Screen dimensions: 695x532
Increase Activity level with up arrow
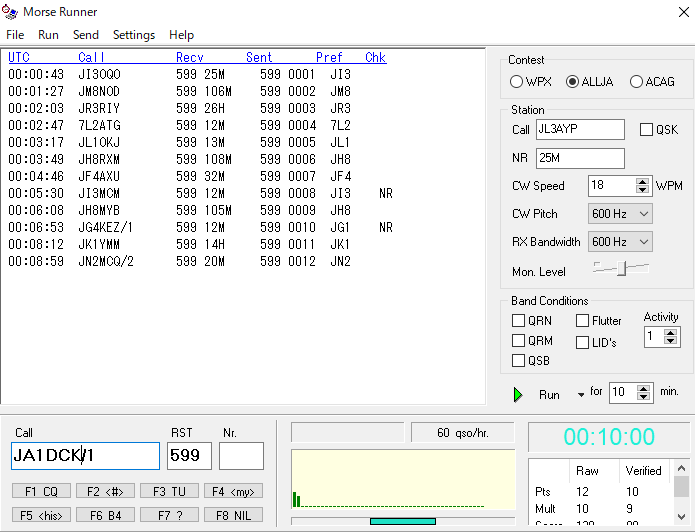coord(671,333)
